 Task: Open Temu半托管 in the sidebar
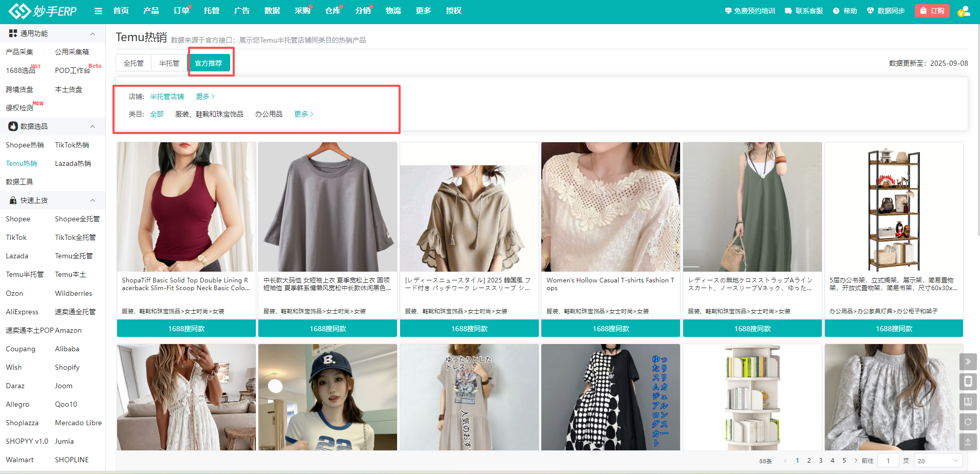pyautogui.click(x=25, y=274)
